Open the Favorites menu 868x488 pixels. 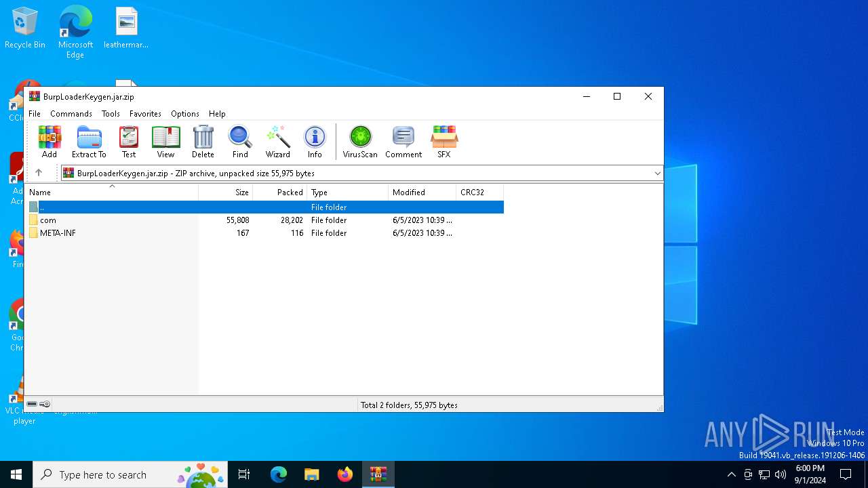click(145, 114)
